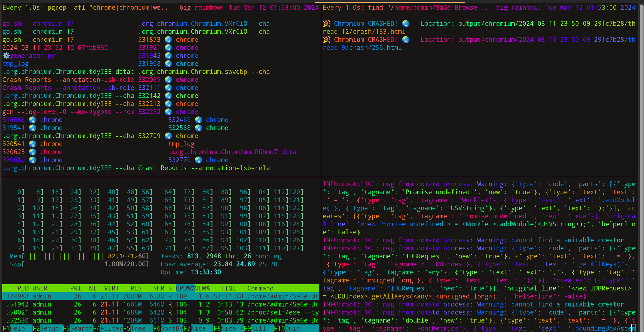Click the CPU% sort column header
644x332 pixels.
[x=185, y=288]
